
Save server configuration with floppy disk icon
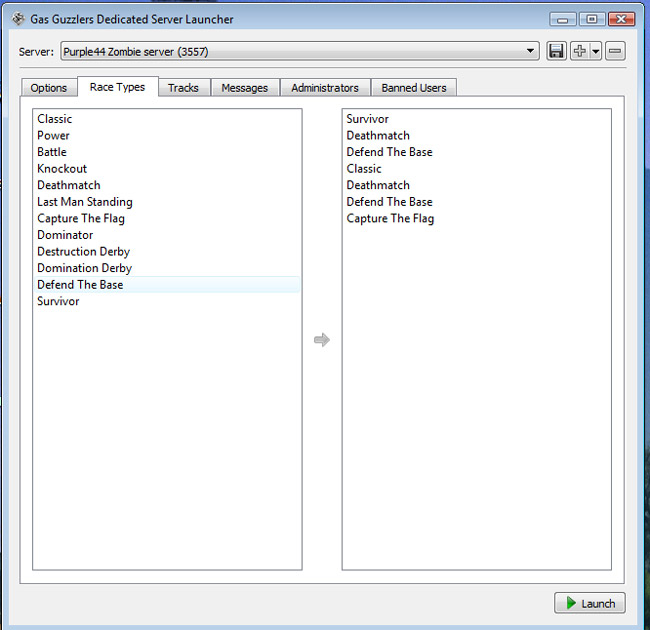[556, 51]
